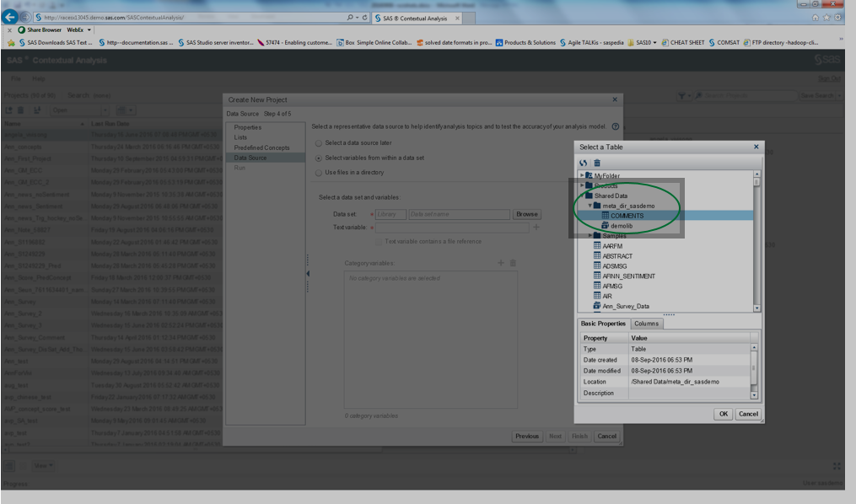Click the tree scrollbar up arrow in Select a Table
This screenshot has width=856, height=504.
[x=756, y=174]
